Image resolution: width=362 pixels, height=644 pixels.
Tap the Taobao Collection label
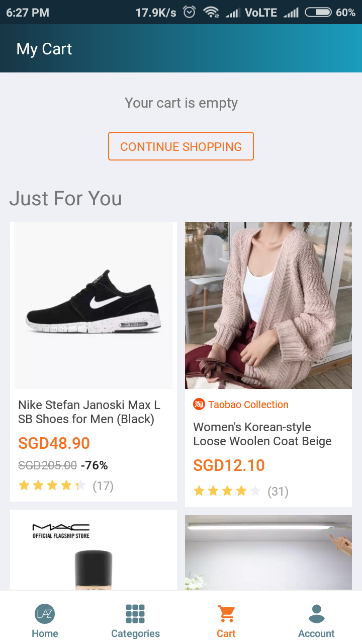coord(248,405)
